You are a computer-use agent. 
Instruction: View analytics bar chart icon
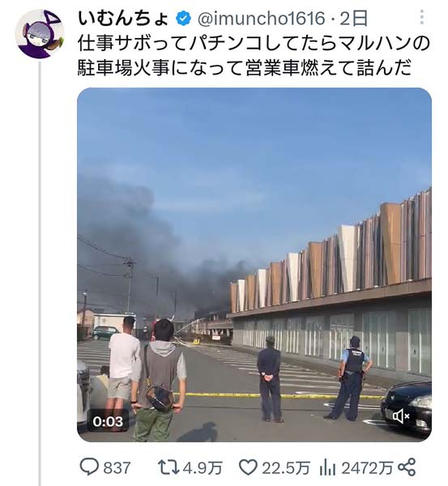(327, 467)
